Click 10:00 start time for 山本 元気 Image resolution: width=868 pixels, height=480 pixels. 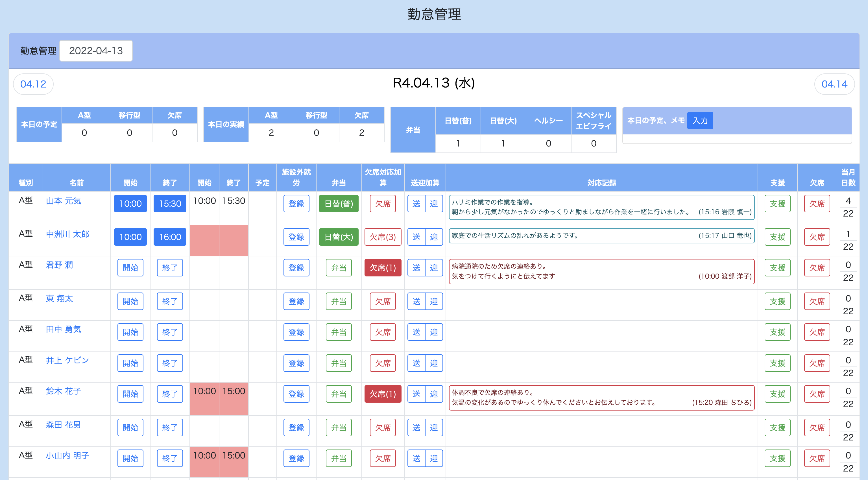130,204
